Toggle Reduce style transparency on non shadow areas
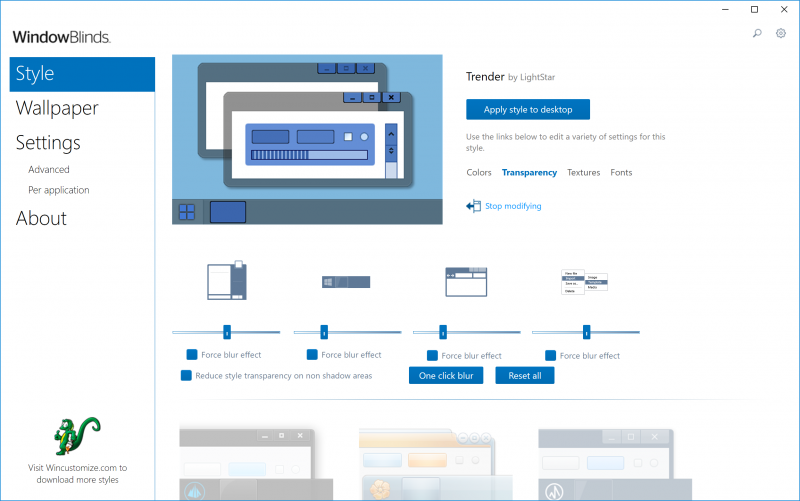Screen dimensions: 800x501 (x=186, y=376)
